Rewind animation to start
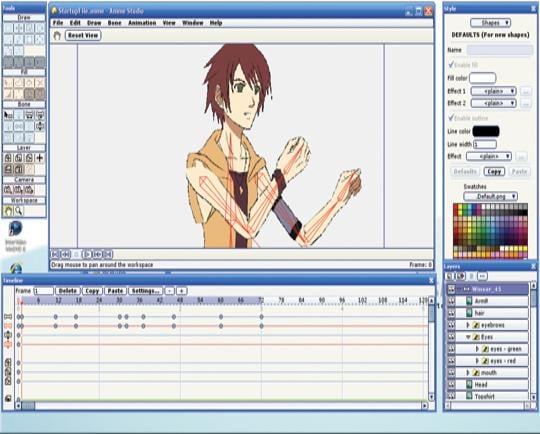Viewport: 540px width, 434px height. click(55, 255)
